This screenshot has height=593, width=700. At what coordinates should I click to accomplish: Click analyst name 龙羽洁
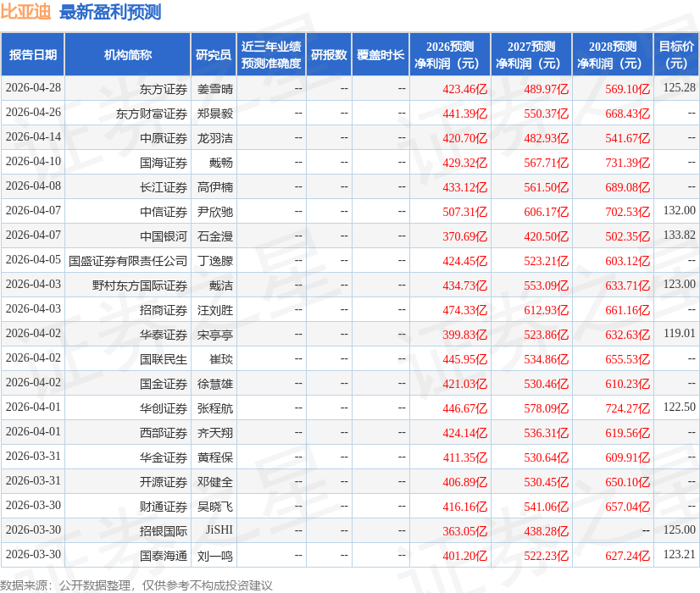point(215,138)
